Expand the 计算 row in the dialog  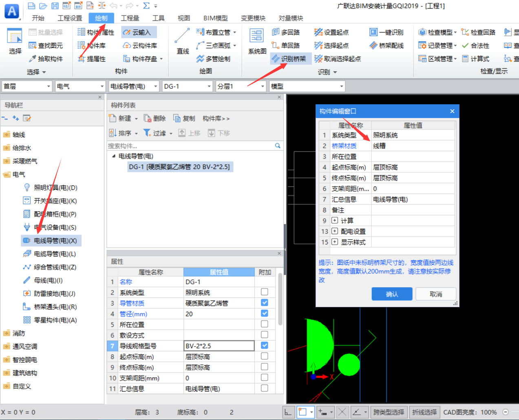click(335, 220)
